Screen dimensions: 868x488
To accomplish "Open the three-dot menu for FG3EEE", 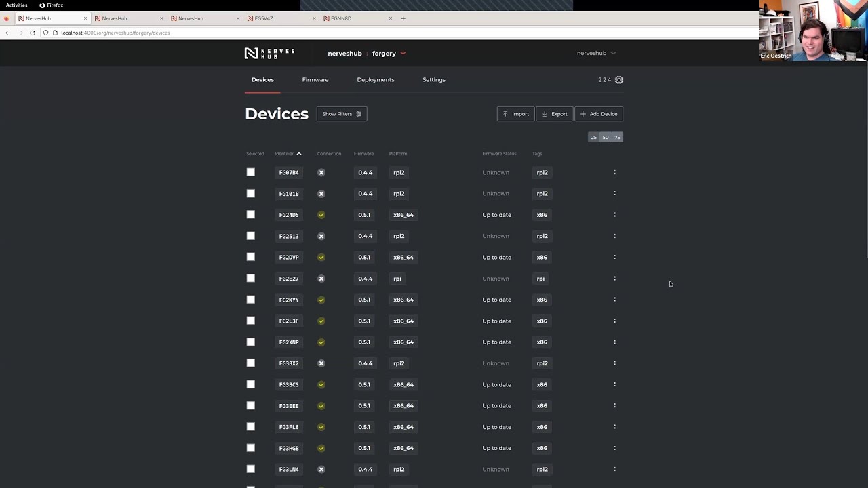I will 614,405.
